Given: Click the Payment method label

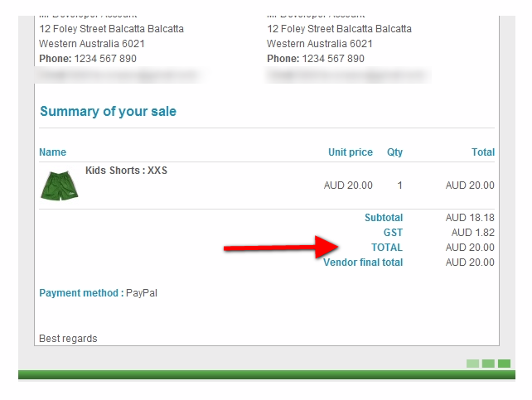Looking at the screenshot, I should [80, 293].
